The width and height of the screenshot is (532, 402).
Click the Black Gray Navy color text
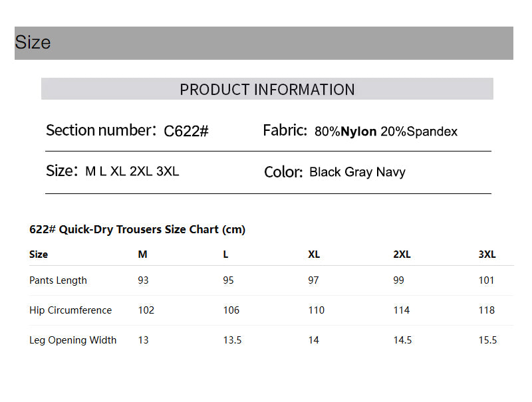pos(357,172)
